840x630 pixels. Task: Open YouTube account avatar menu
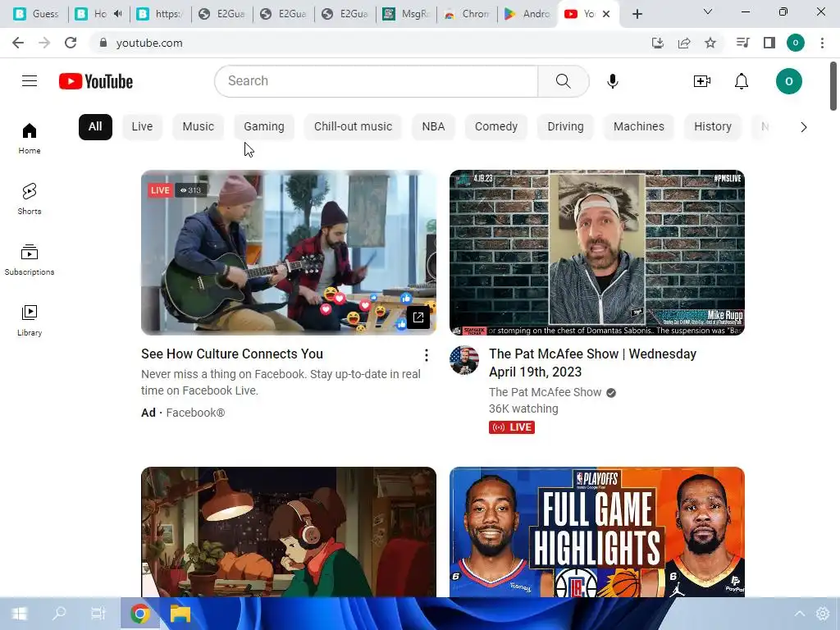(788, 81)
